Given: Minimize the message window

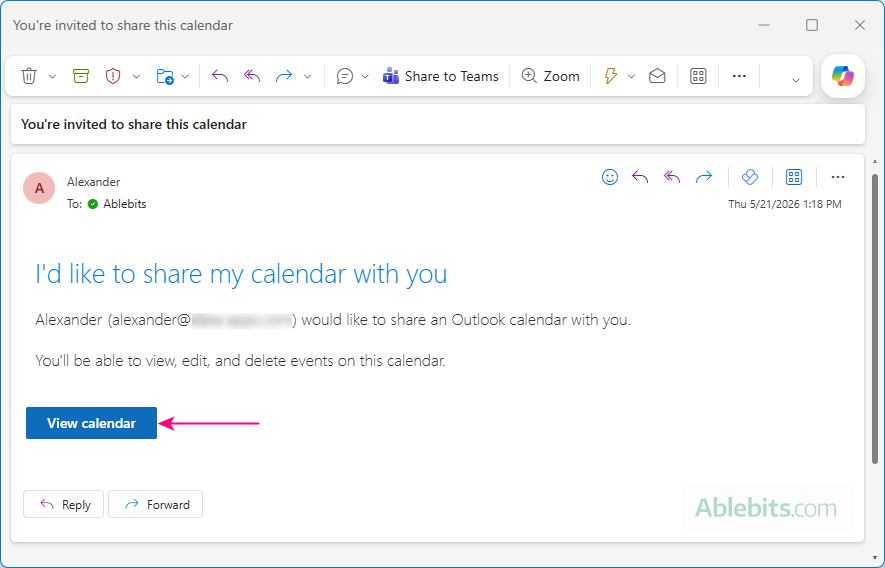Looking at the screenshot, I should tap(764, 25).
